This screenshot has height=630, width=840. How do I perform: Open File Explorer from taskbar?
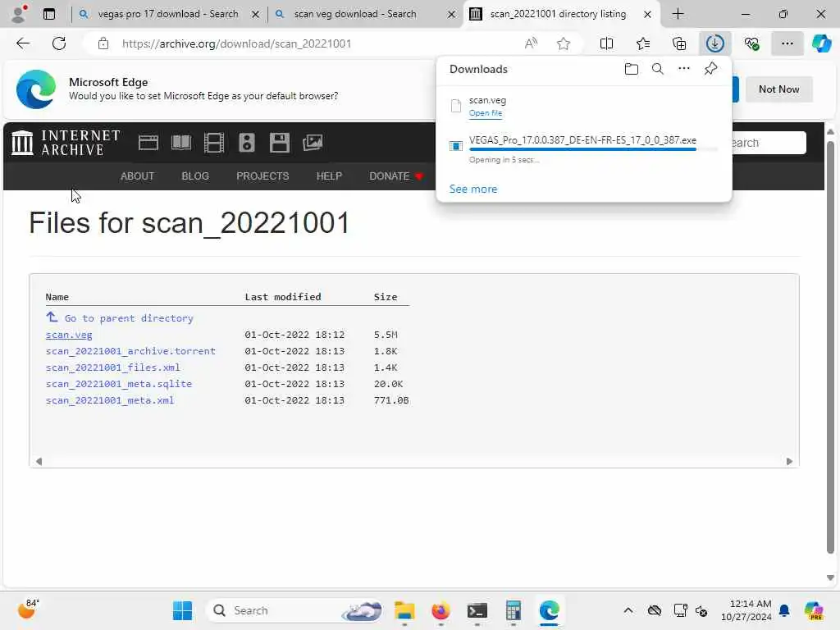click(x=404, y=610)
